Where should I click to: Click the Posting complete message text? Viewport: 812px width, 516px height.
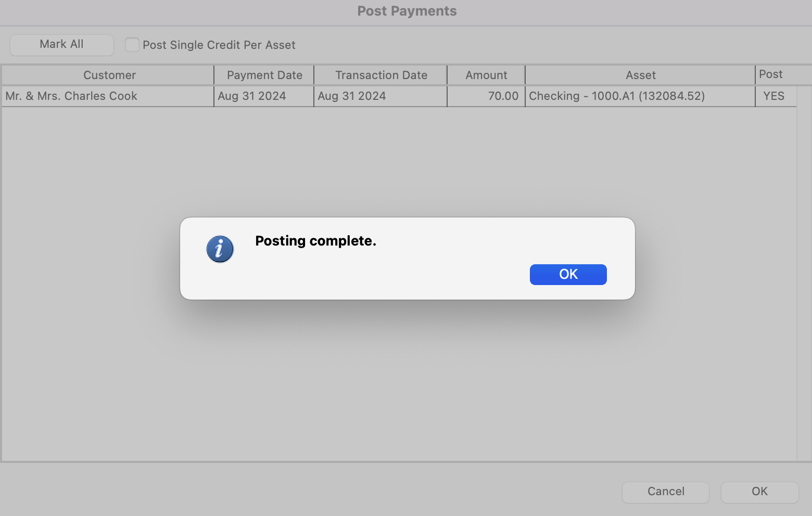[315, 241]
